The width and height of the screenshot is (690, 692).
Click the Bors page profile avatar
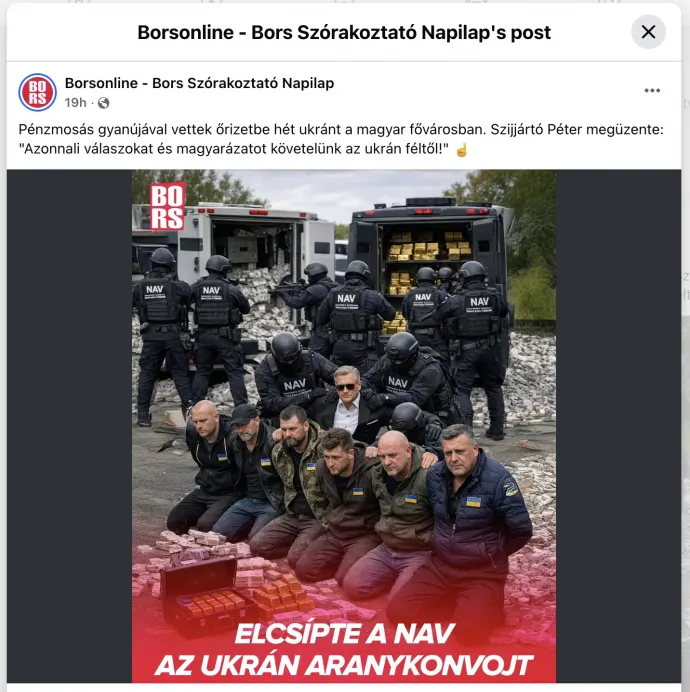(x=38, y=92)
